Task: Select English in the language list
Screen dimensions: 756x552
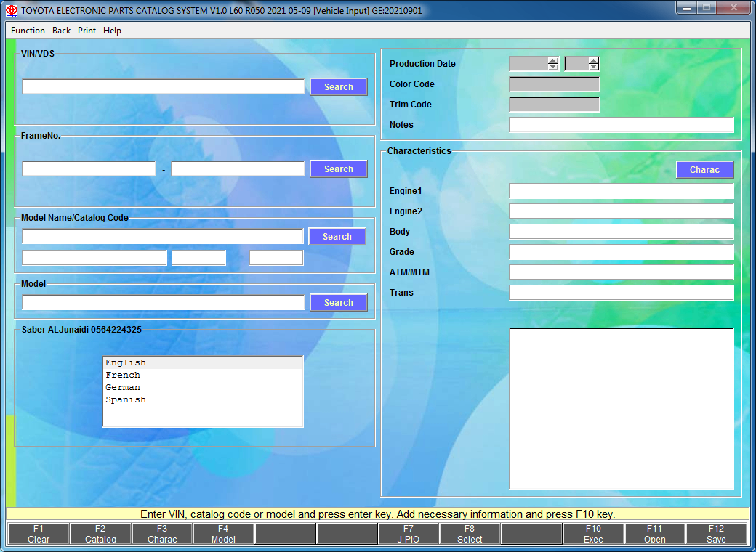Action: tap(203, 362)
